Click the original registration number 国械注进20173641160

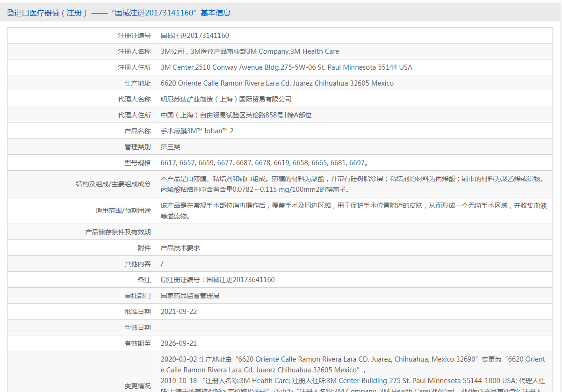(x=241, y=280)
